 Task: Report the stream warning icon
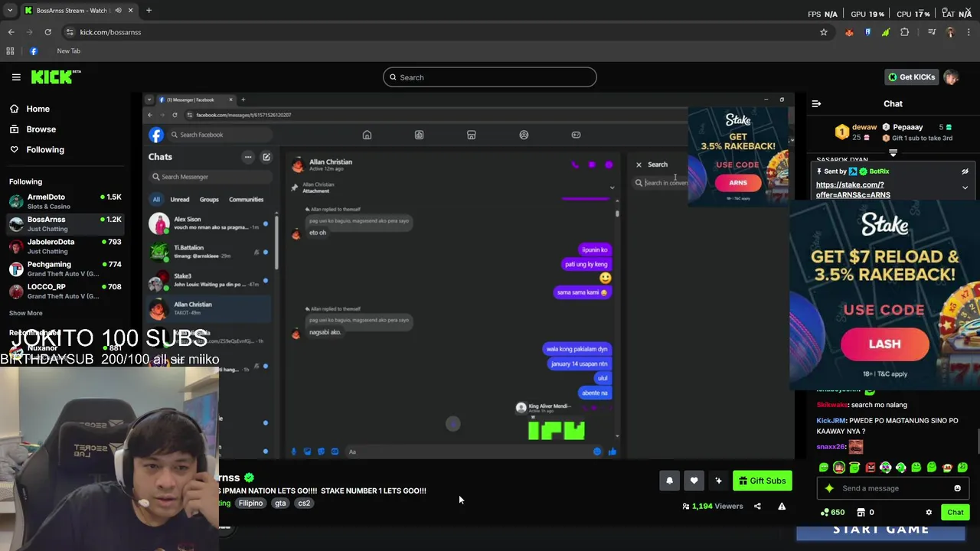(782, 506)
